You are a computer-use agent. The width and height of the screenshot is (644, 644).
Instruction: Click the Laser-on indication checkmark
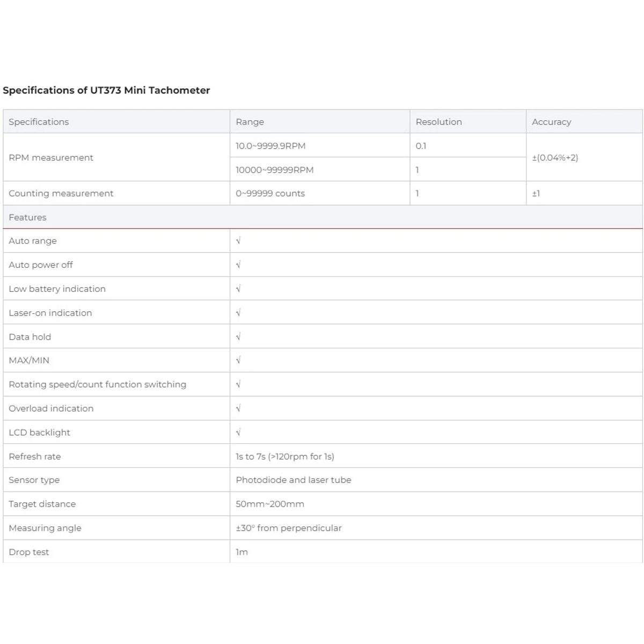click(238, 312)
